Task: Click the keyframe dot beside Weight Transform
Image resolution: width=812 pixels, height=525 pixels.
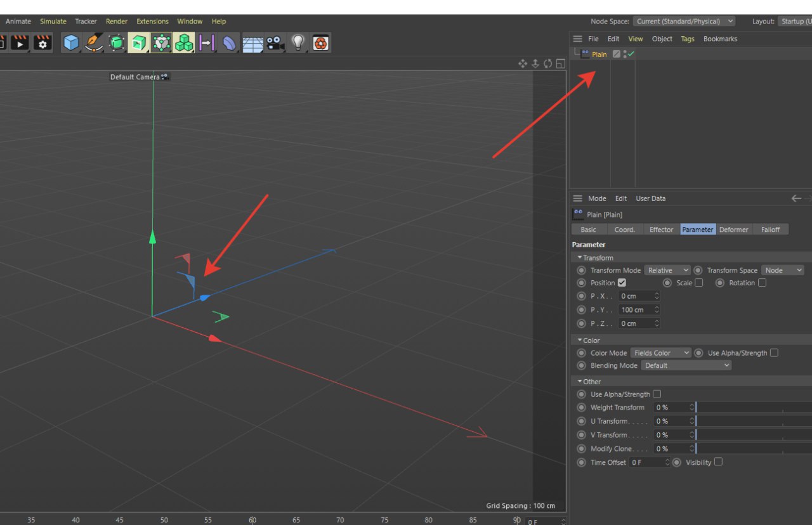Action: (x=581, y=407)
